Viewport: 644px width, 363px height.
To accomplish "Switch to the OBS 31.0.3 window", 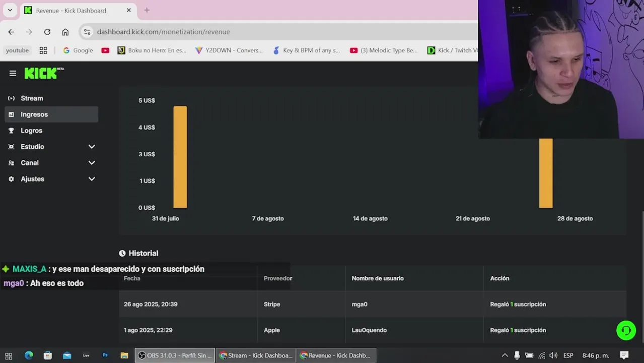I will coord(175,355).
